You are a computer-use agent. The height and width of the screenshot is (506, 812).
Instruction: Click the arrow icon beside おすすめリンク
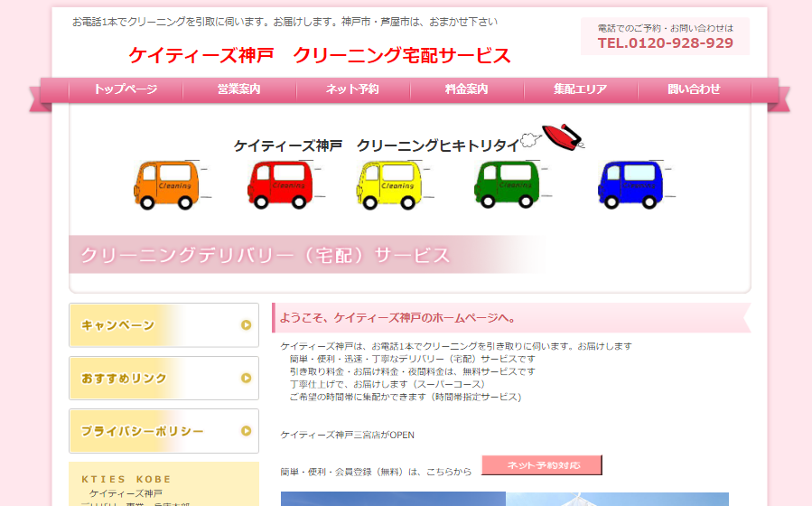coord(246,378)
